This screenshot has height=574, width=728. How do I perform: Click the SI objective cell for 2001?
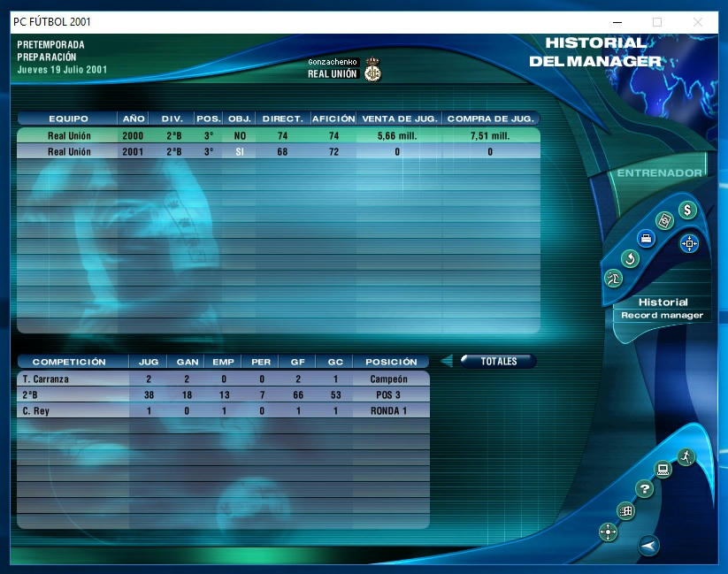point(240,151)
